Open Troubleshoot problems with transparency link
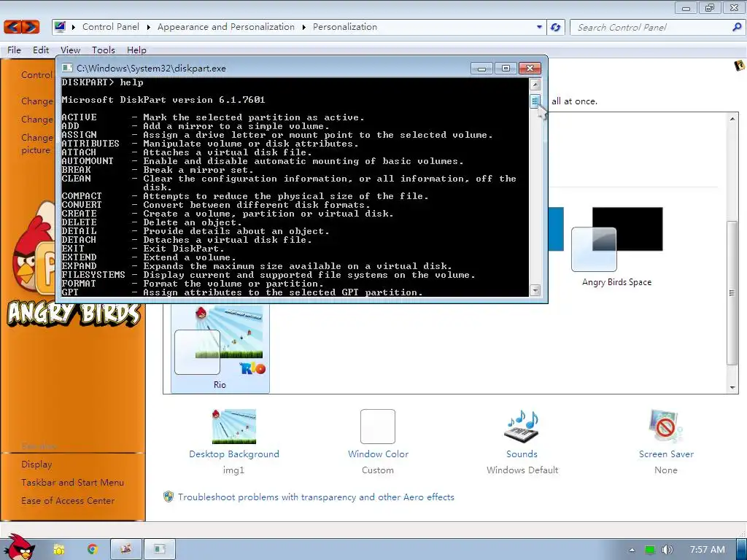 click(316, 497)
